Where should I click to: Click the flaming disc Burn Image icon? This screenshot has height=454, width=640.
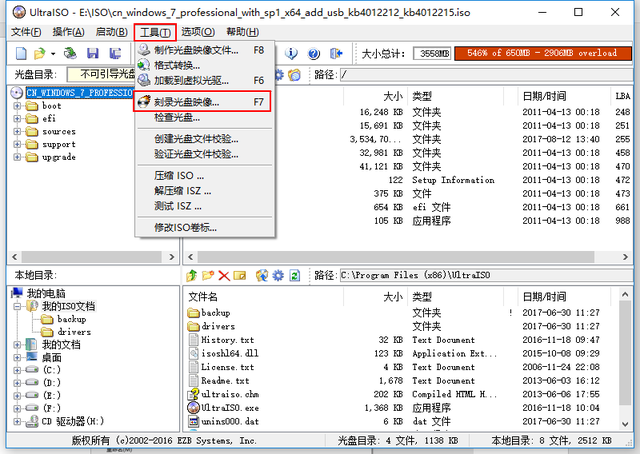[x=144, y=101]
